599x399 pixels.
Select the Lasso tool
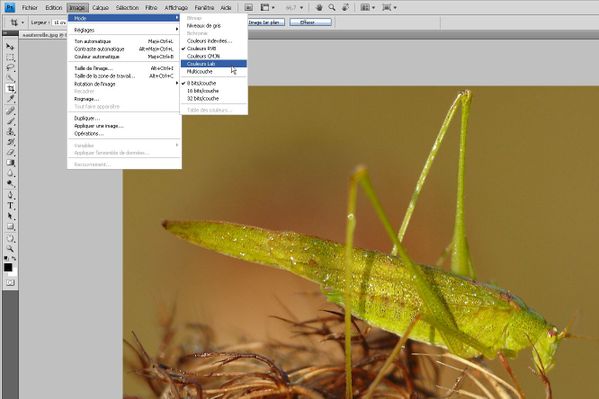point(10,68)
